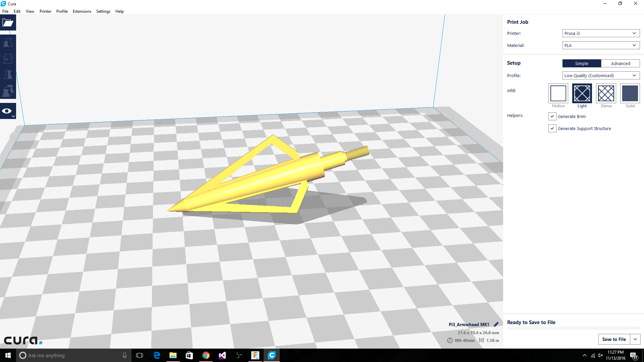Choose Light infill option

(582, 93)
